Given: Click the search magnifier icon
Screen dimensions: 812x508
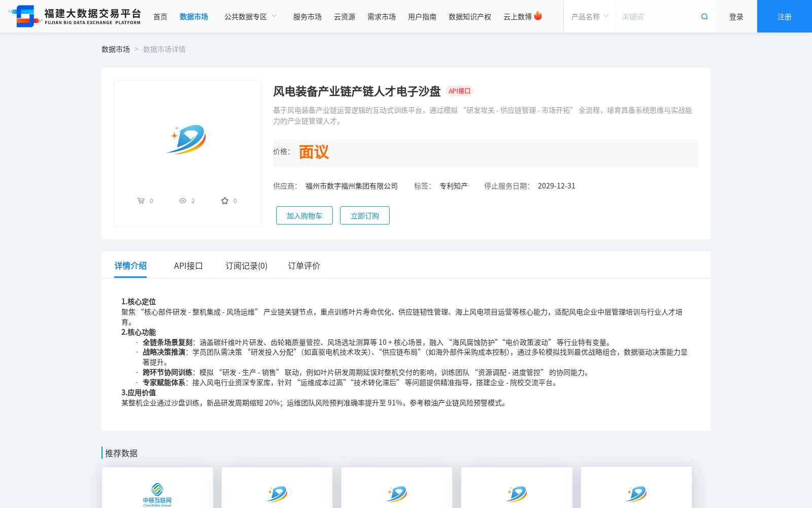Looking at the screenshot, I should point(704,17).
